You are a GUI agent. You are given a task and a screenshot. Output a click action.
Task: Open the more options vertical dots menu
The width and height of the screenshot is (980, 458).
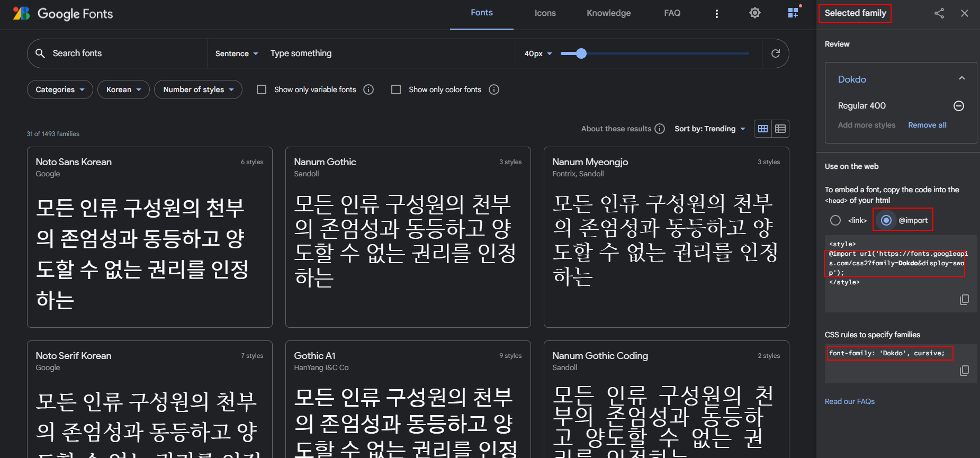tap(717, 14)
